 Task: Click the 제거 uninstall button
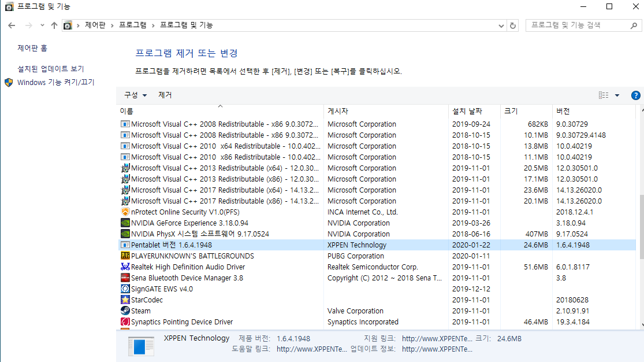[165, 95]
